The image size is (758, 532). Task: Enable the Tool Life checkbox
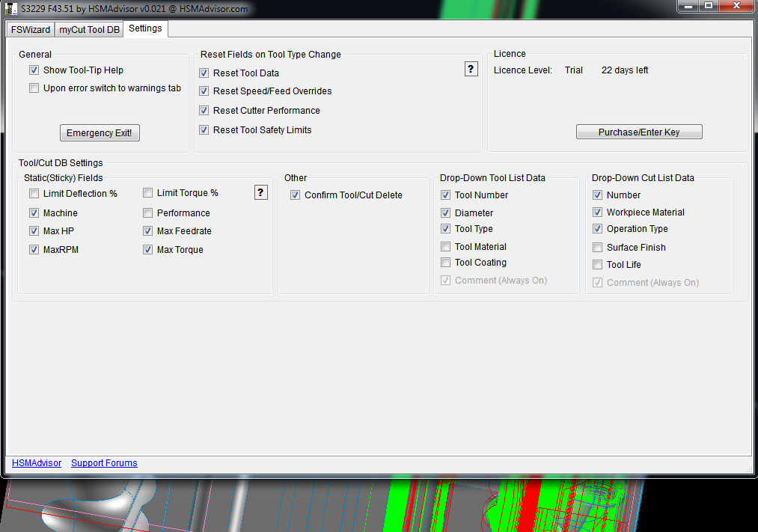pos(598,265)
